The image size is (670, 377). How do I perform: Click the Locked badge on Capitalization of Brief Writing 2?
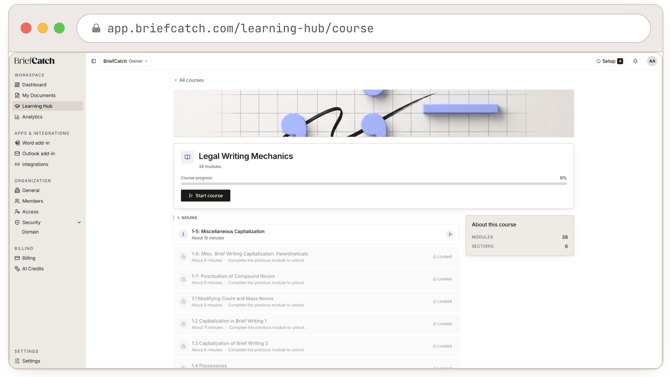point(442,346)
